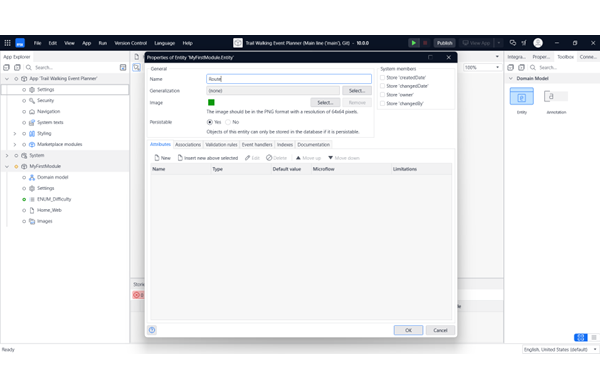Expand the Styling tree node
Viewport: 600px width, 390px height.
(15, 134)
